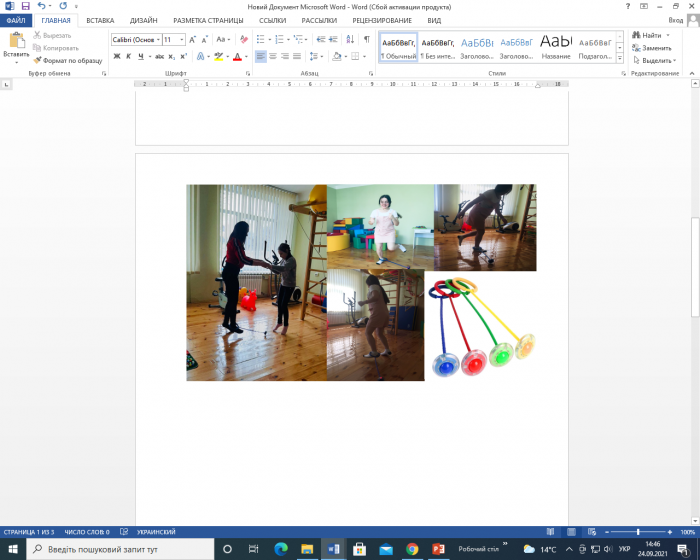Open the Calibri font name dropdown
Viewport: 700px width, 560px height.
pyautogui.click(x=158, y=40)
